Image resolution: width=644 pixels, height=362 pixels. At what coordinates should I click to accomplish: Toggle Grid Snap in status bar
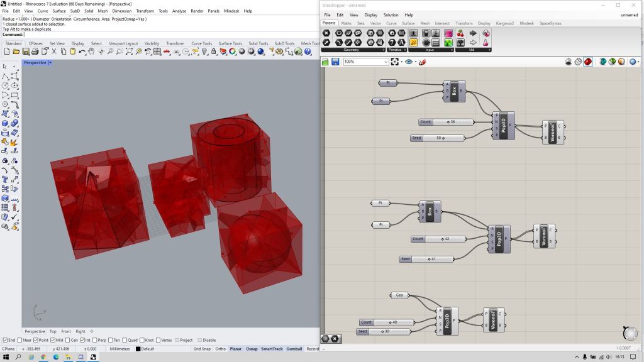(202, 349)
